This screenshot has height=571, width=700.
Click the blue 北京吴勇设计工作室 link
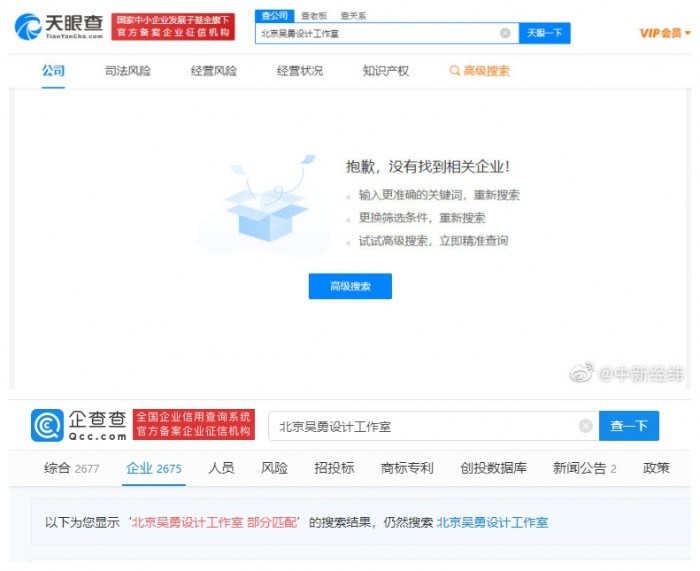click(492, 522)
